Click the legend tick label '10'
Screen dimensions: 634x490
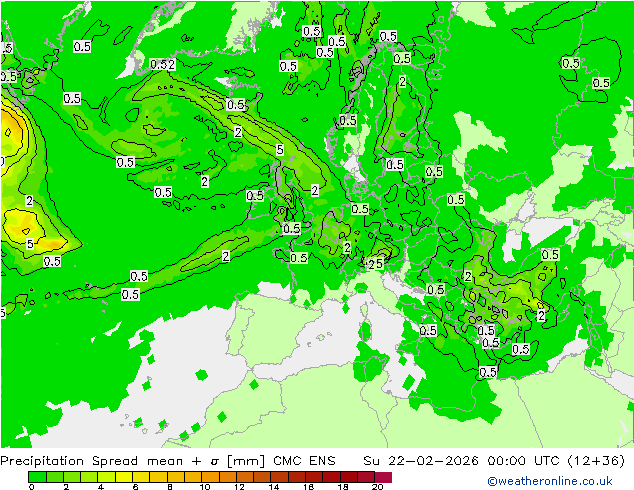coord(205,487)
